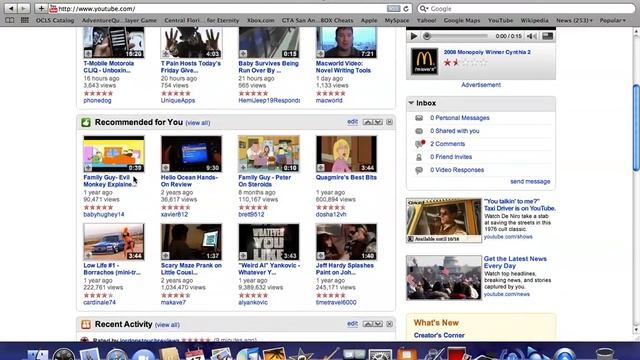The height and width of the screenshot is (360, 640).
Task: Open Family Guy Peter On Steroids thumbnail
Action: click(x=269, y=154)
